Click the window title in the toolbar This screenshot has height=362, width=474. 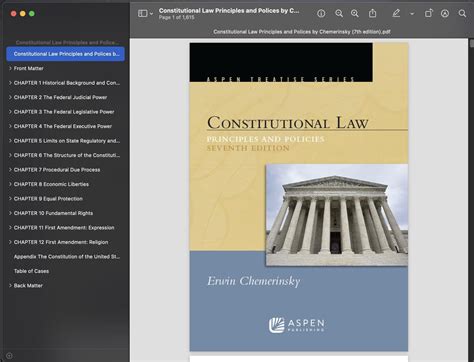(229, 11)
